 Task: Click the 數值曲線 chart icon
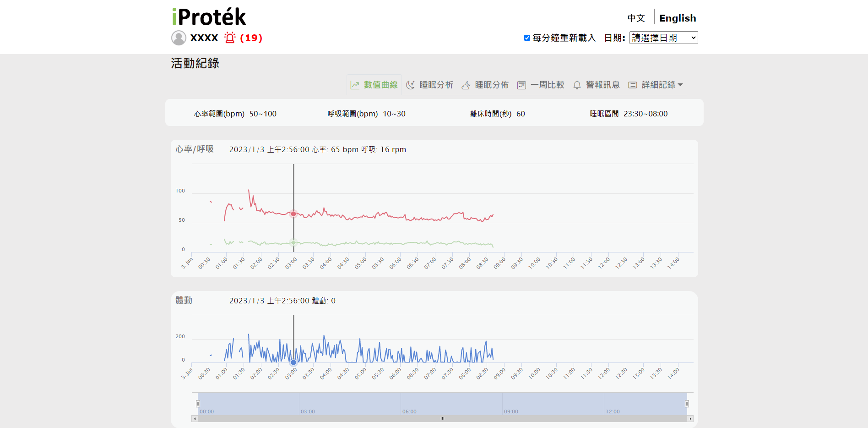coord(355,85)
